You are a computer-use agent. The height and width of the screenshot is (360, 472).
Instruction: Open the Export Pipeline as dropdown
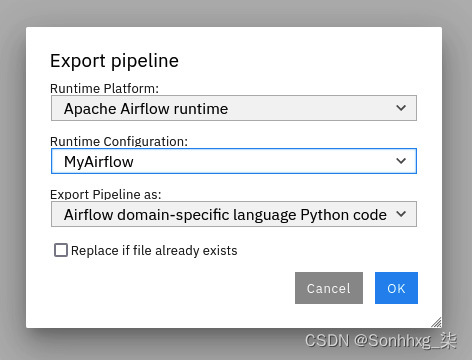click(x=234, y=214)
